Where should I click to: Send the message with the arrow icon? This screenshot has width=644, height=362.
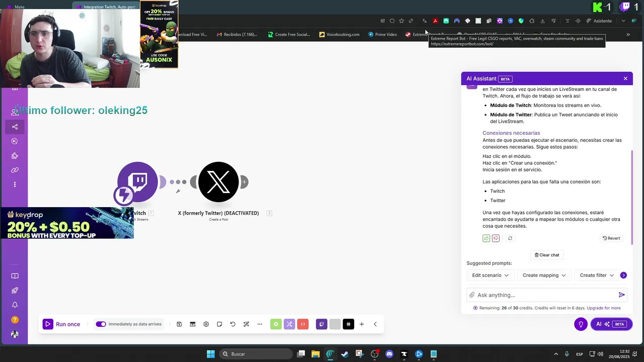622,295
